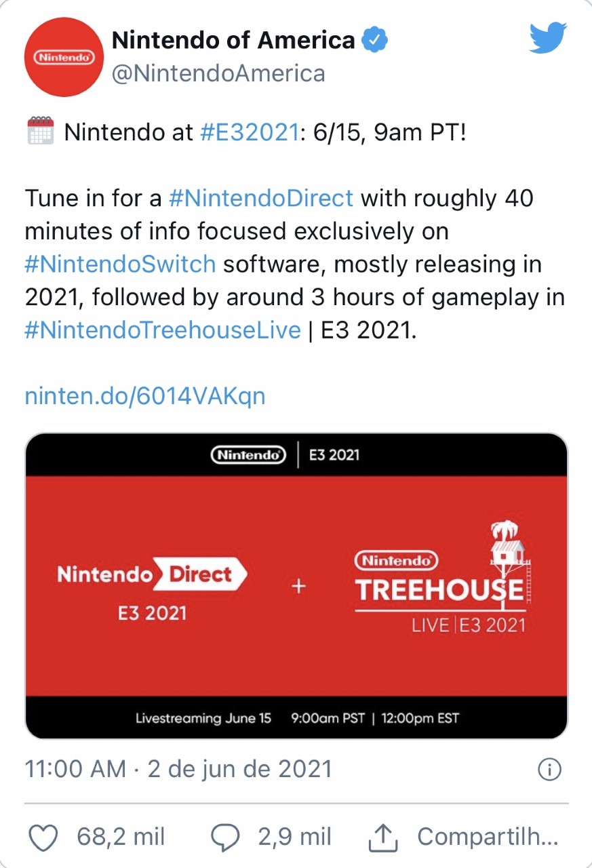View the 2,9 mil replies count
592x868 pixels.
(294, 837)
